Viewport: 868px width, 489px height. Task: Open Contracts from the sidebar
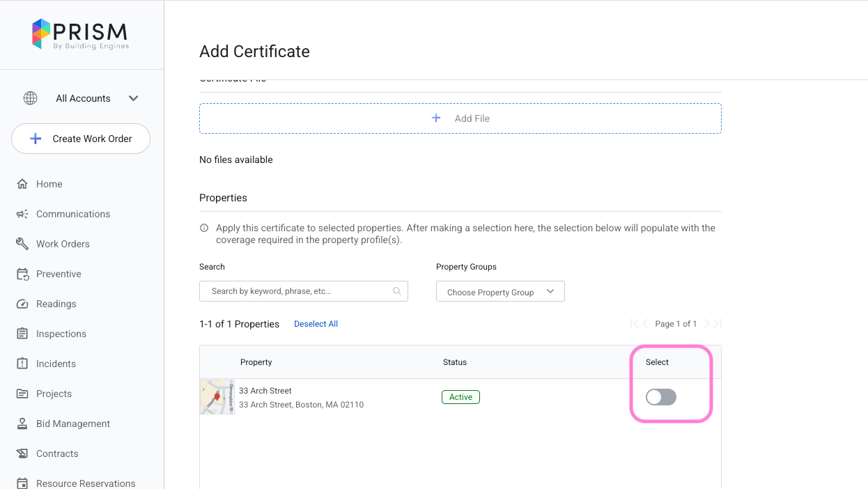[57, 453]
